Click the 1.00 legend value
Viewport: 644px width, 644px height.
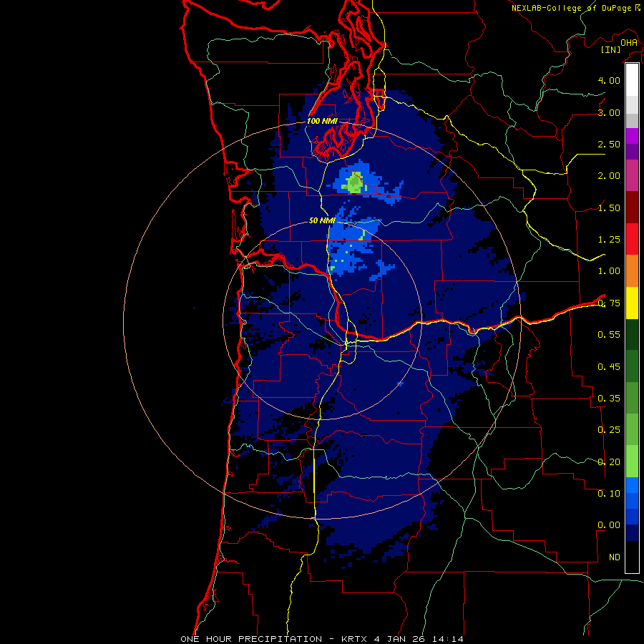tap(609, 271)
